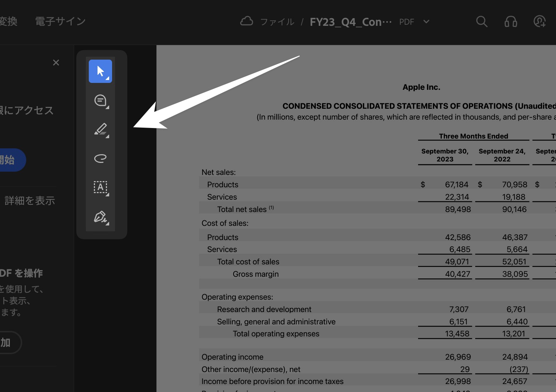
Task: Choose the highlighter pen tool
Action: point(100,129)
